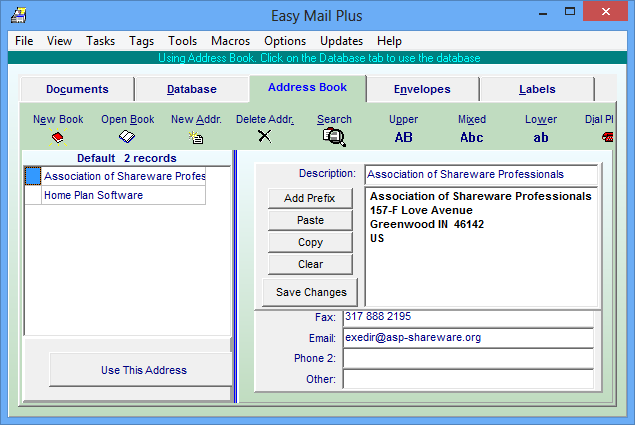
Task: Click inside the address text area
Action: (x=481, y=246)
